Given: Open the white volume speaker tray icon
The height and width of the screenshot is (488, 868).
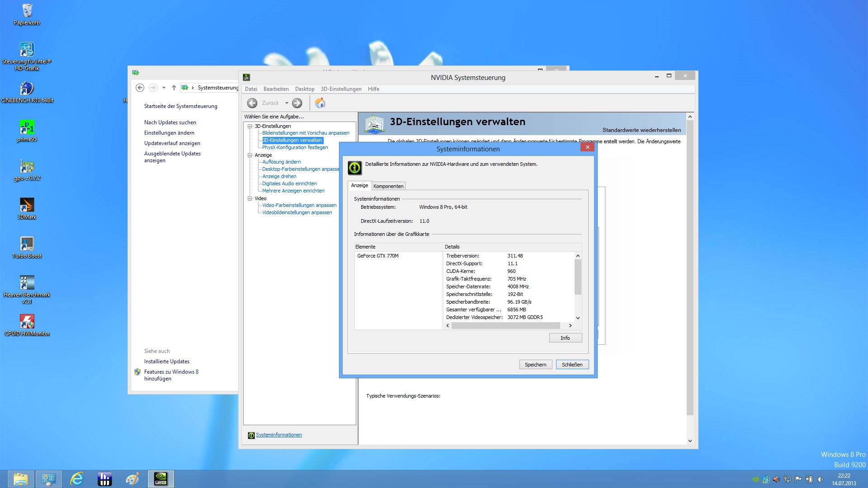Looking at the screenshot, I should 821,479.
